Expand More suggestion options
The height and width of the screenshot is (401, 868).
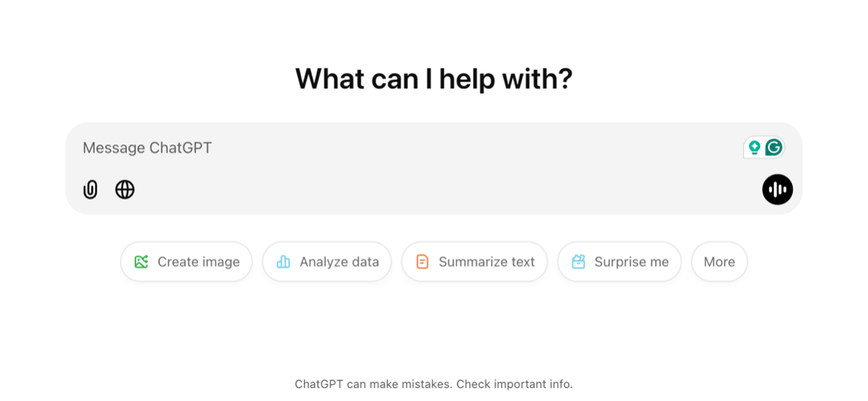[x=719, y=261]
